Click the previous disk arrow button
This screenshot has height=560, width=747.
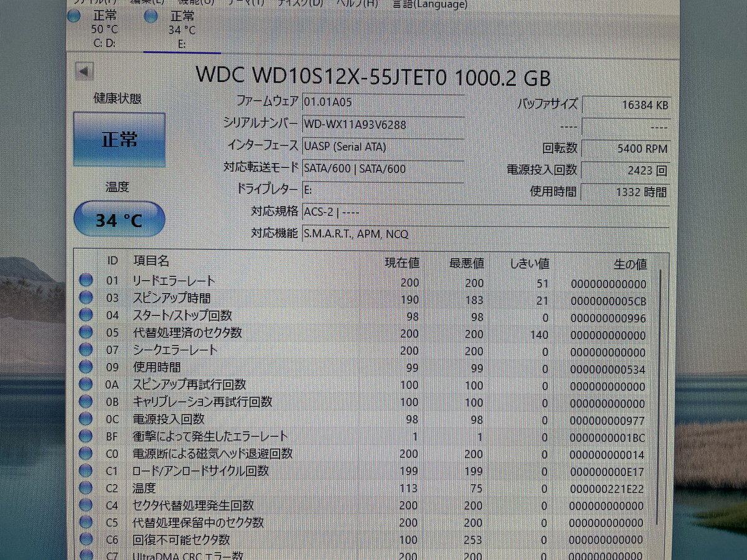pos(83,72)
